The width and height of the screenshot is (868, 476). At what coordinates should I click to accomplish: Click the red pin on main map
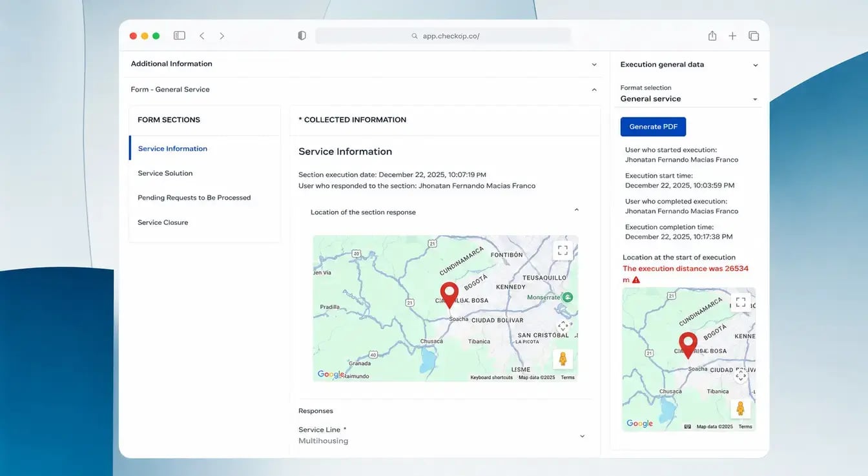click(449, 295)
